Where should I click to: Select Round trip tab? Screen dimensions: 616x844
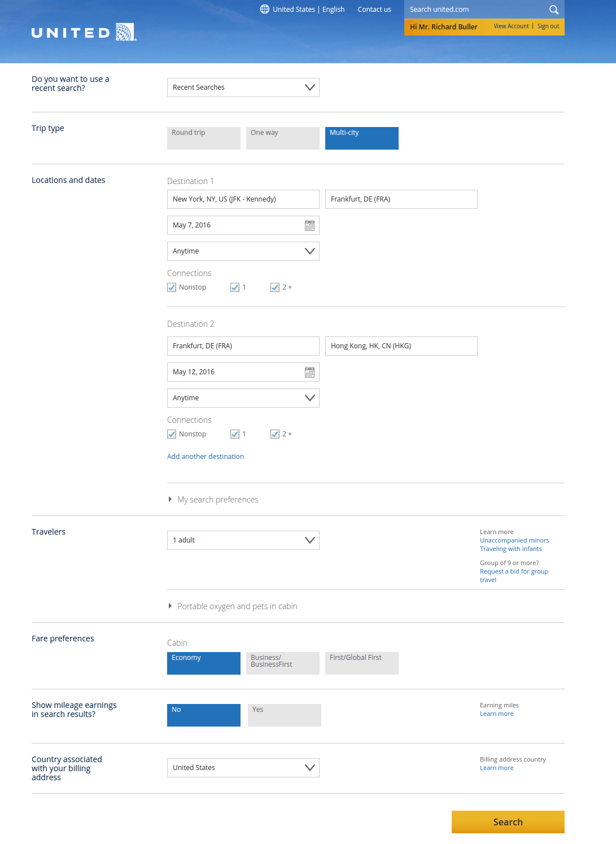click(x=204, y=138)
